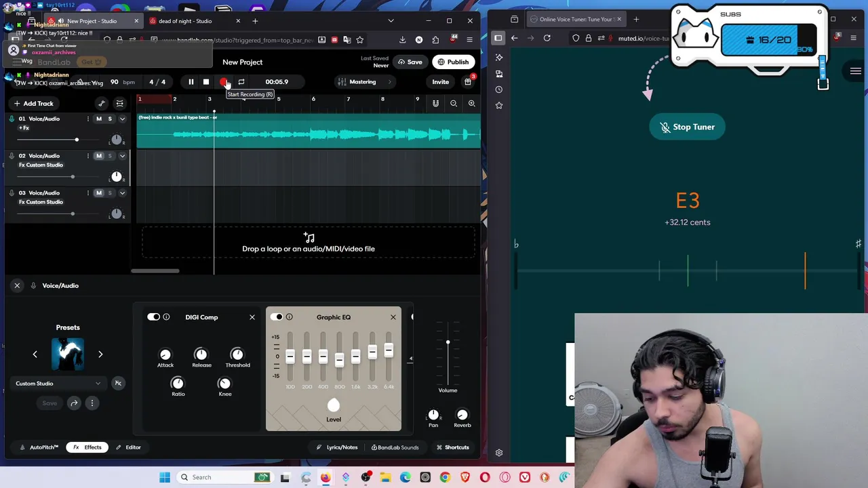Click the preset artwork thumbnail
The width and height of the screenshot is (868, 488).
click(68, 354)
